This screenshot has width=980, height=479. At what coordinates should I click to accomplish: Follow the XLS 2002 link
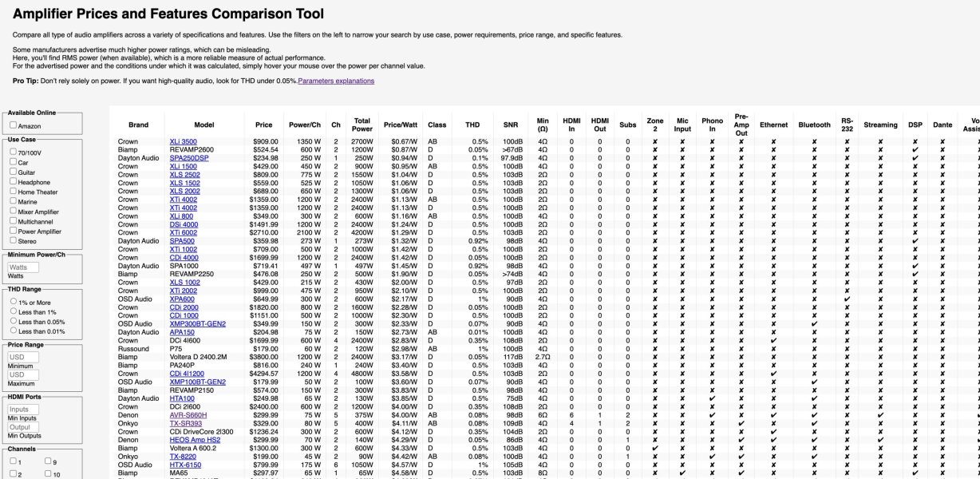[x=185, y=191]
